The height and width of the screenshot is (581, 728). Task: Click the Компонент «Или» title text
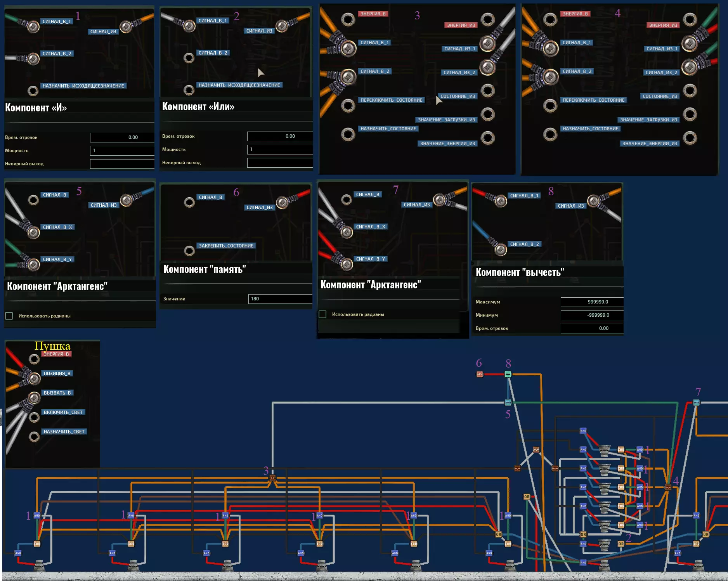coord(198,107)
